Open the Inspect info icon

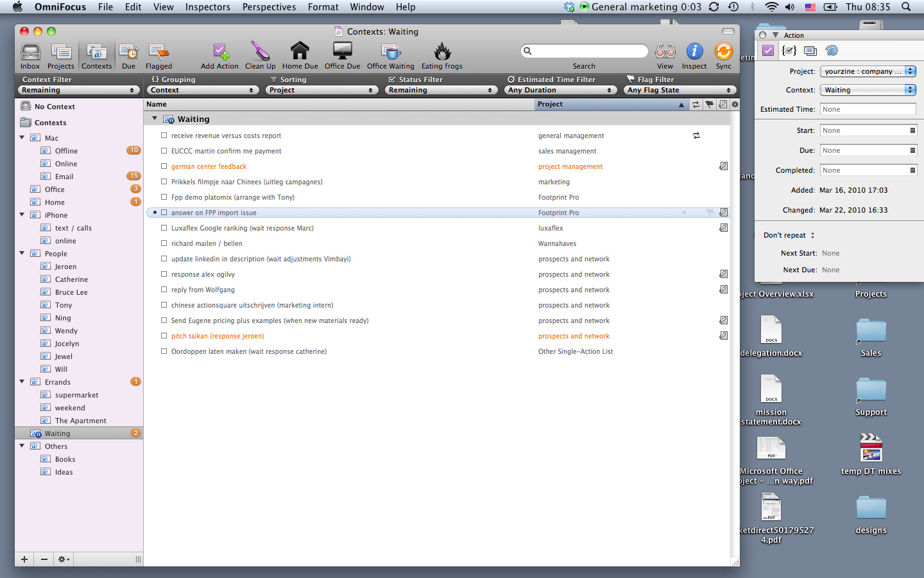tap(694, 56)
